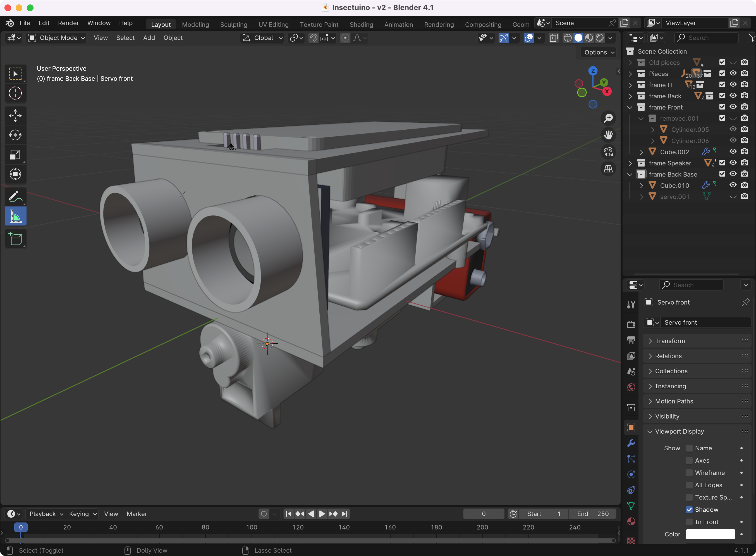The width and height of the screenshot is (756, 556).
Task: Select the Move tool
Action: click(x=15, y=115)
